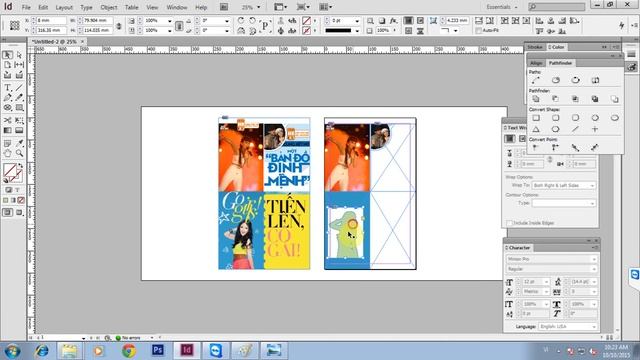The width and height of the screenshot is (640, 360).
Task: Select the Eyedropper tool
Action: tap(19, 143)
